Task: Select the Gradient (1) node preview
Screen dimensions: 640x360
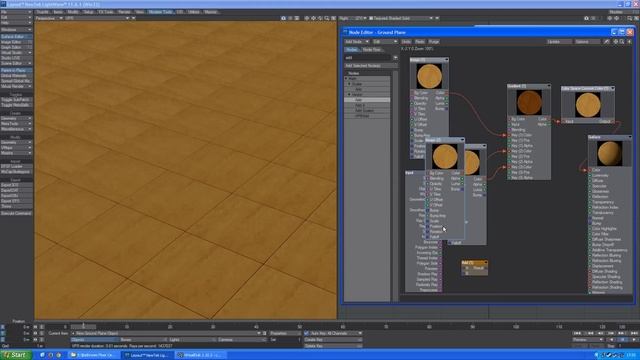Action: coord(529,102)
